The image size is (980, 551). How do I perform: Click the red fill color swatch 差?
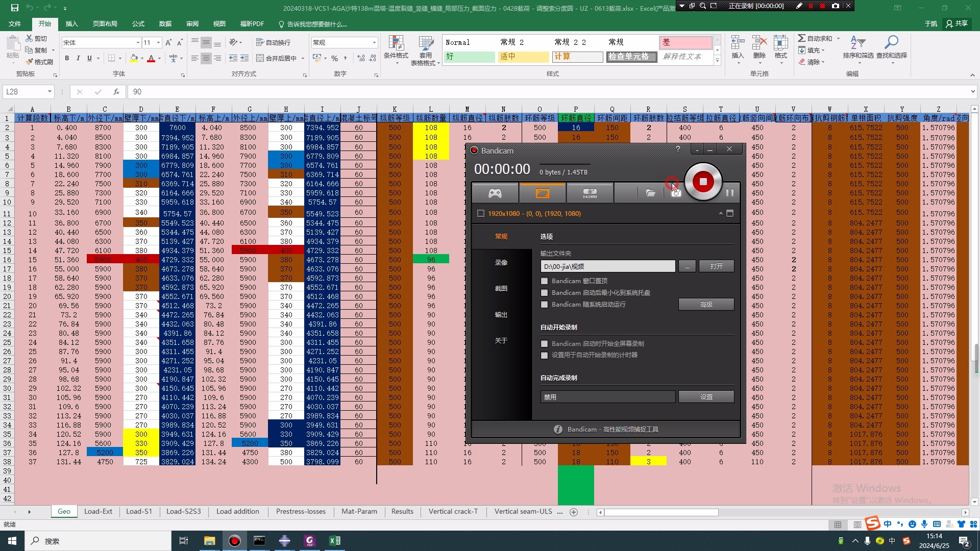685,42
